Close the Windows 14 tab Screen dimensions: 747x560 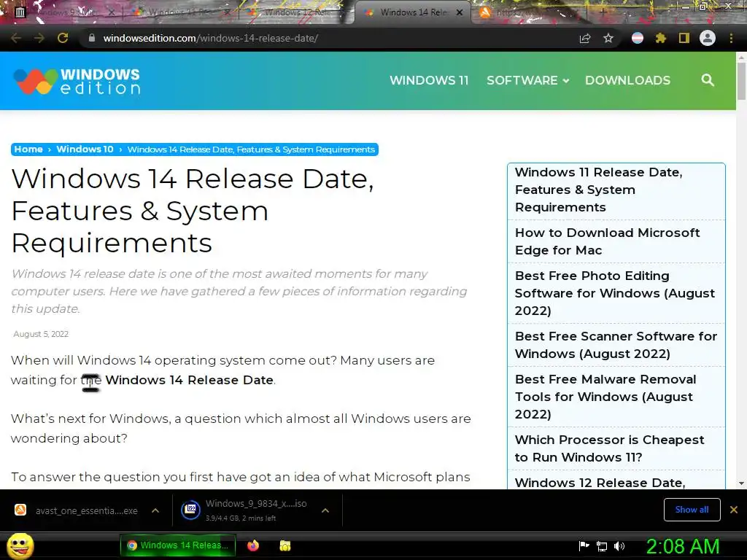[460, 12]
